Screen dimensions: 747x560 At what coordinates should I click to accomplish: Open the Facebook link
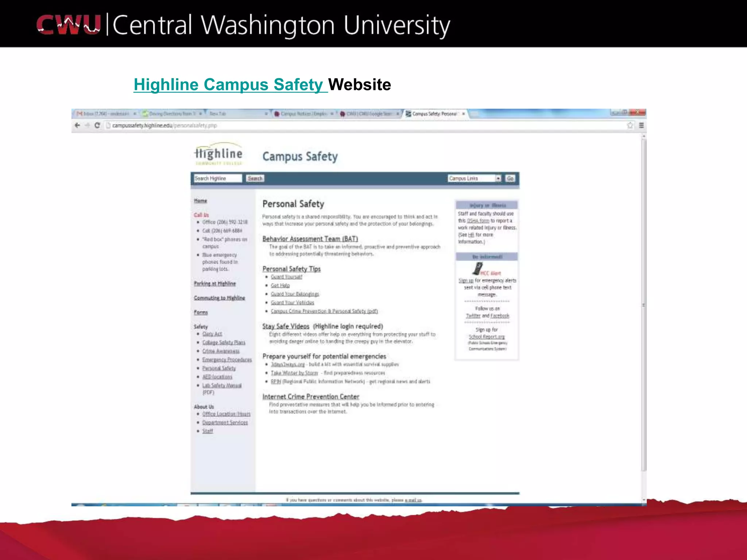pos(500,316)
